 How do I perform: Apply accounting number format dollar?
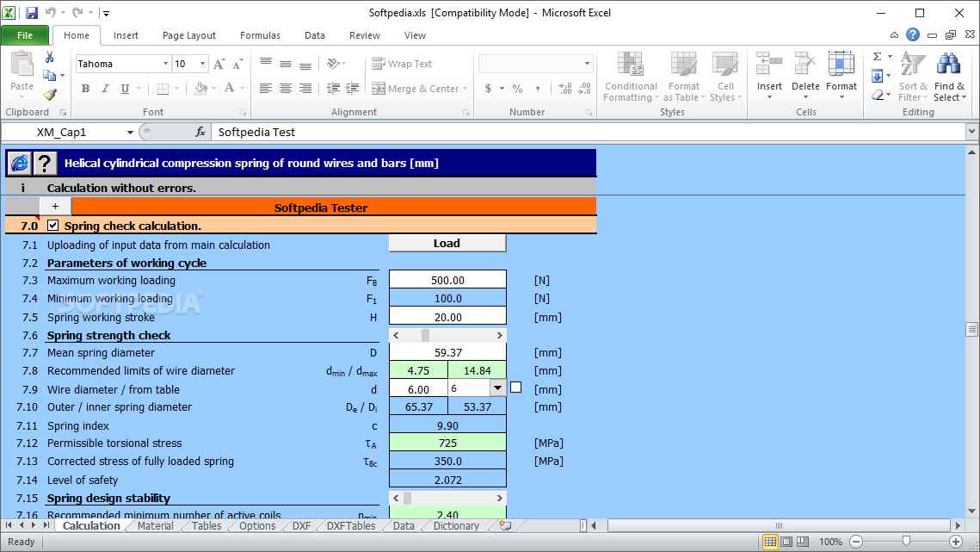click(488, 89)
